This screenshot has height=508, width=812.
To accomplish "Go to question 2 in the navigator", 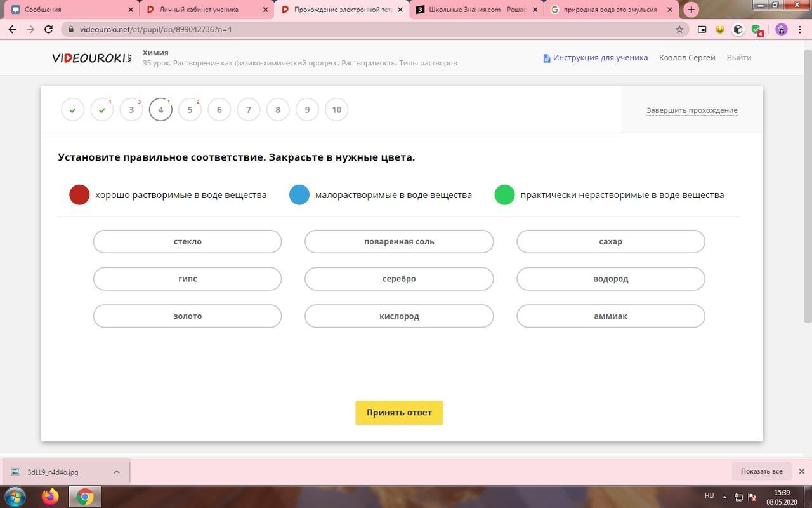I will coord(102,110).
